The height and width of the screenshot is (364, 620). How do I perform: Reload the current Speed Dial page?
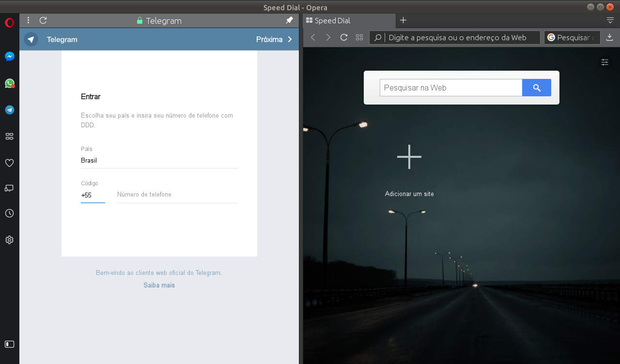[344, 37]
